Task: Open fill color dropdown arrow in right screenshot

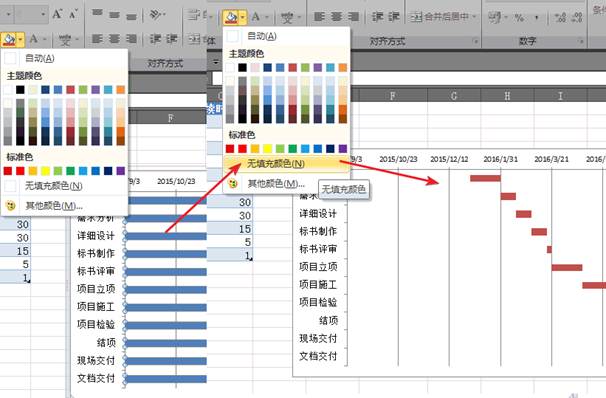Action: click(x=243, y=17)
